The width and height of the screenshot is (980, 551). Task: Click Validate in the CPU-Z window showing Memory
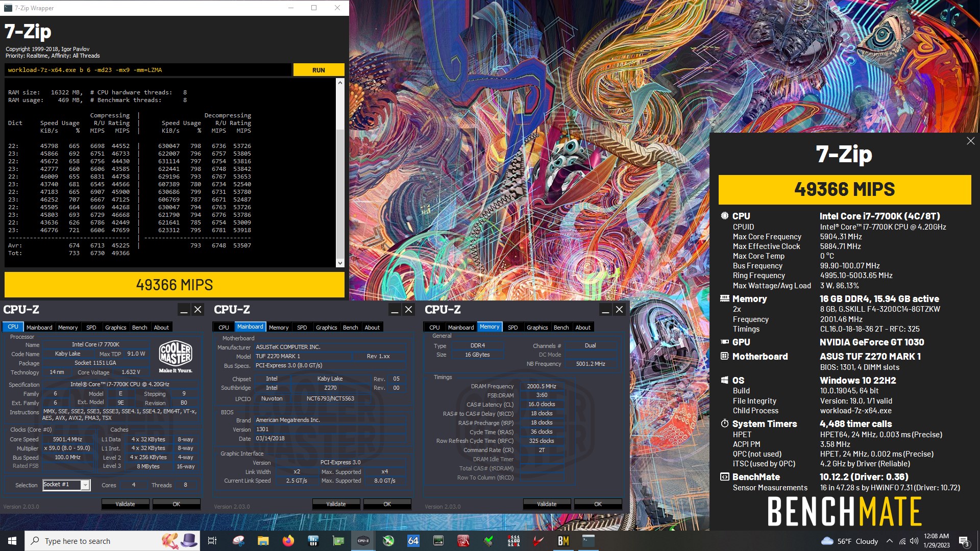pyautogui.click(x=547, y=504)
